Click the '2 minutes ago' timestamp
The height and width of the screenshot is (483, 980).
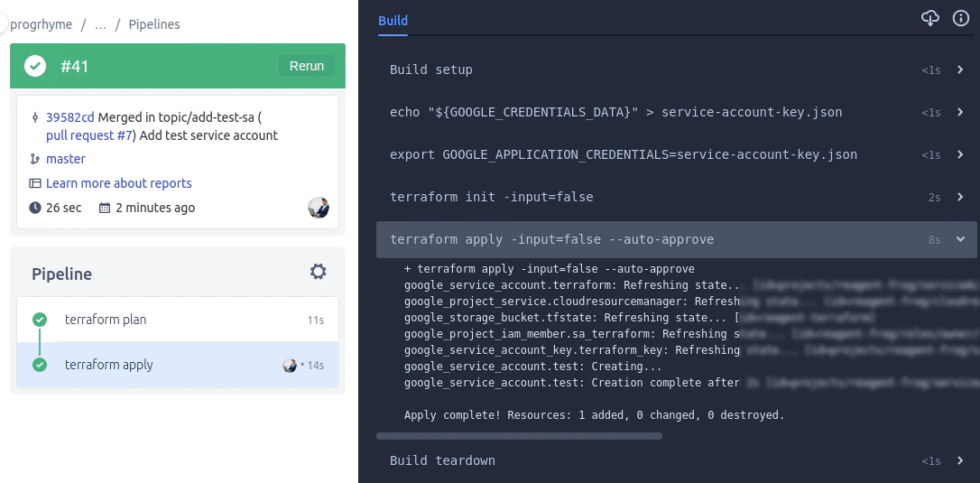click(x=155, y=208)
